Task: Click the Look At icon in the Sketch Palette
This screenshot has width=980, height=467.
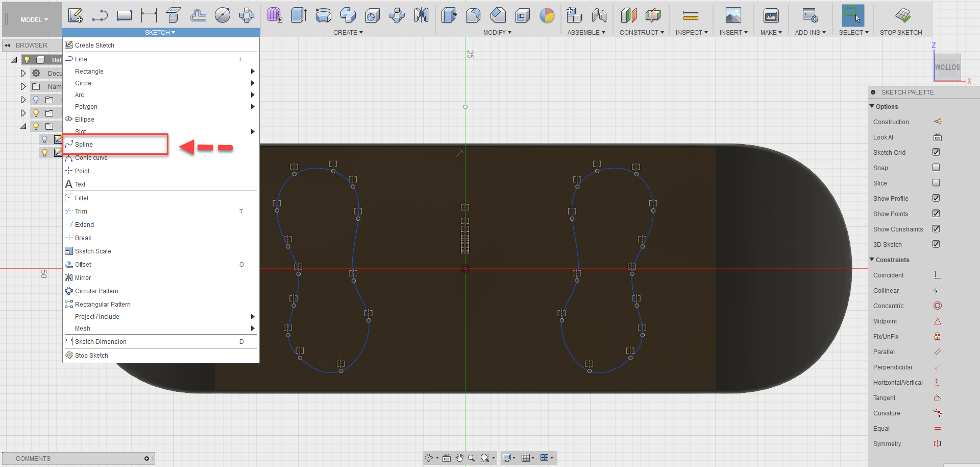Action: pos(937,137)
